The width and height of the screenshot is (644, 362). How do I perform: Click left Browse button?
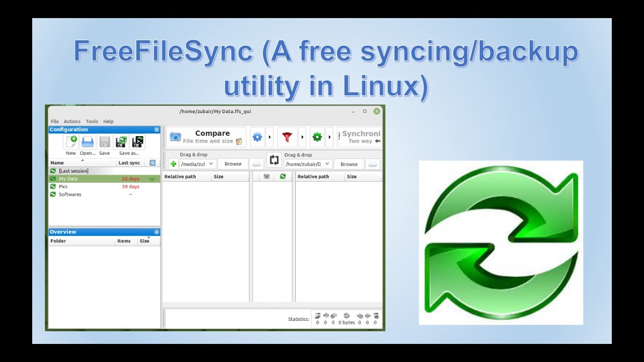pyautogui.click(x=233, y=164)
